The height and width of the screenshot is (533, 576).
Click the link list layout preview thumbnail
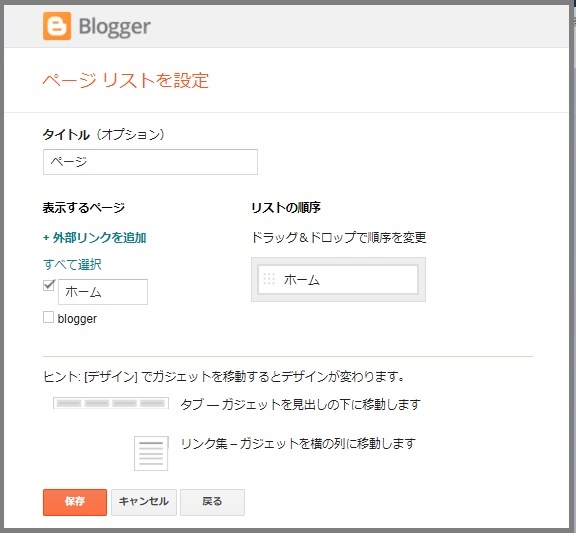tap(151, 453)
